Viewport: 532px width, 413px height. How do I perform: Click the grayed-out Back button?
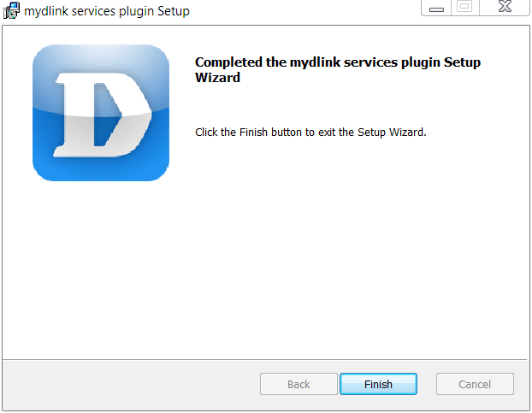[299, 384]
